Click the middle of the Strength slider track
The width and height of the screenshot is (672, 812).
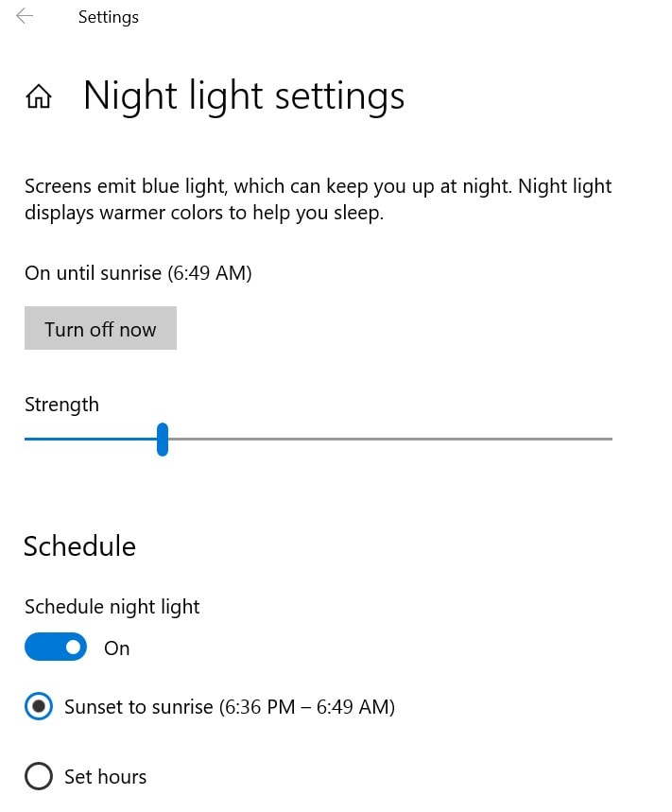pyautogui.click(x=319, y=440)
